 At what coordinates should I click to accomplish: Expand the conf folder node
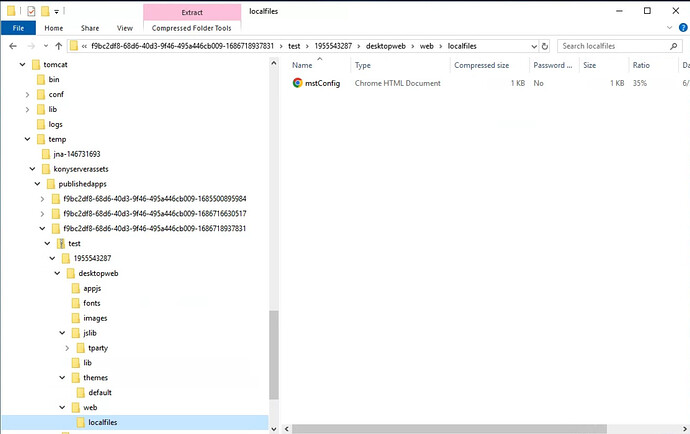click(27, 94)
